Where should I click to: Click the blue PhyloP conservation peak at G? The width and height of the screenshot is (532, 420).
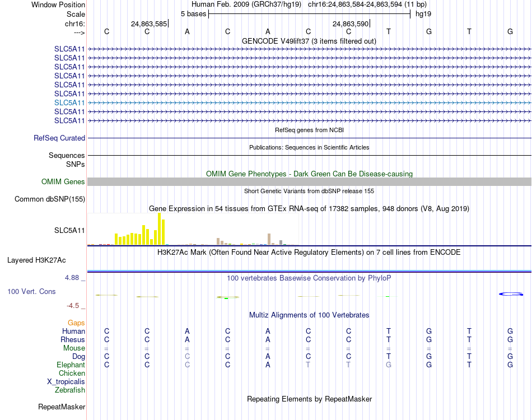click(511, 294)
